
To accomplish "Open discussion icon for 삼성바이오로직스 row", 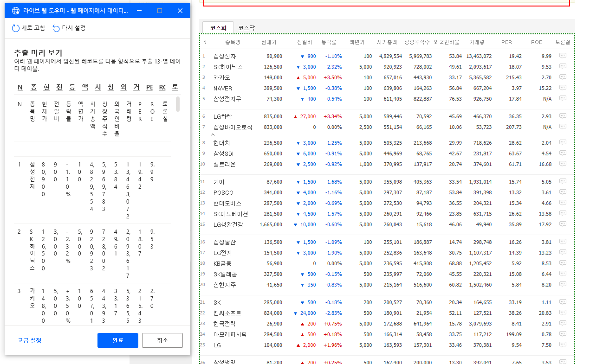I will [563, 127].
